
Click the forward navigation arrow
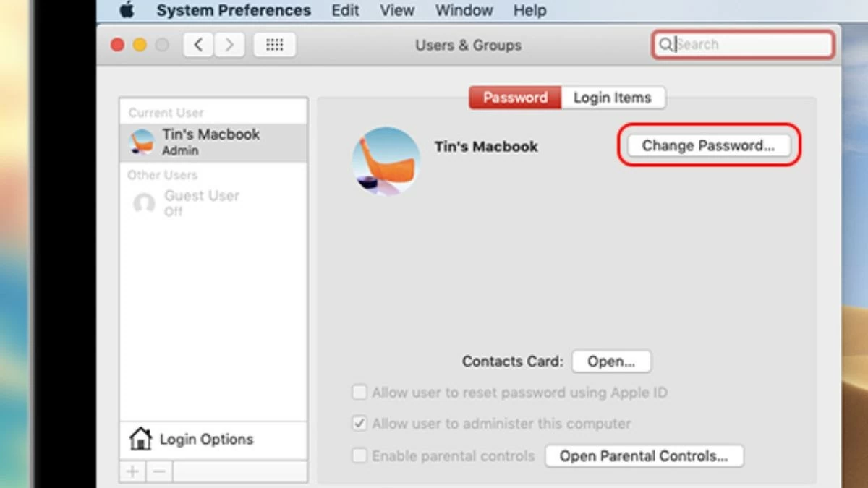pos(229,45)
